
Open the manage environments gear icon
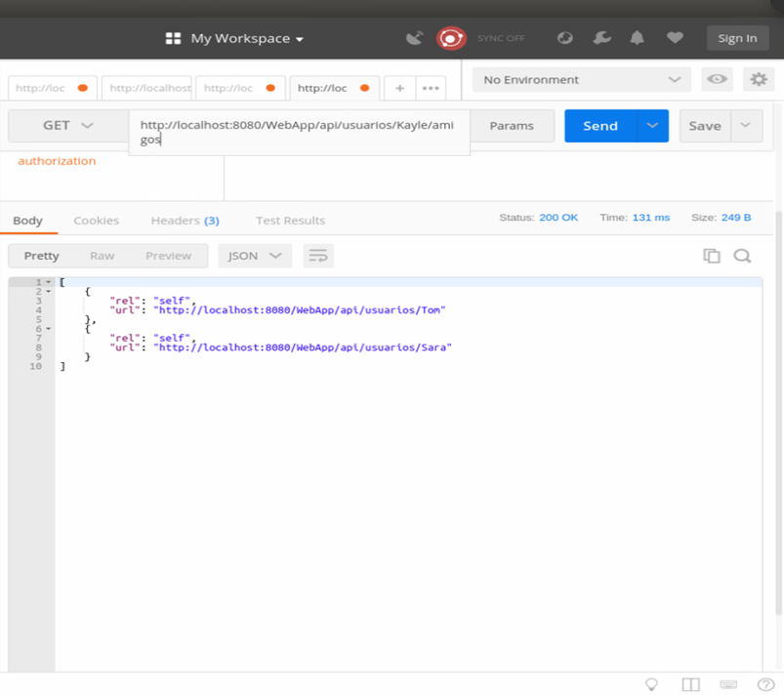pyautogui.click(x=759, y=79)
